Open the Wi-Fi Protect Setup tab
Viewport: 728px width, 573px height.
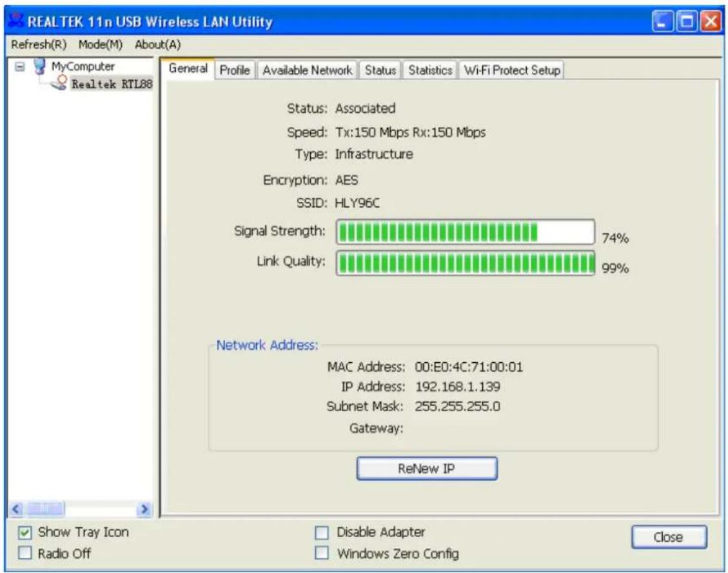click(511, 70)
